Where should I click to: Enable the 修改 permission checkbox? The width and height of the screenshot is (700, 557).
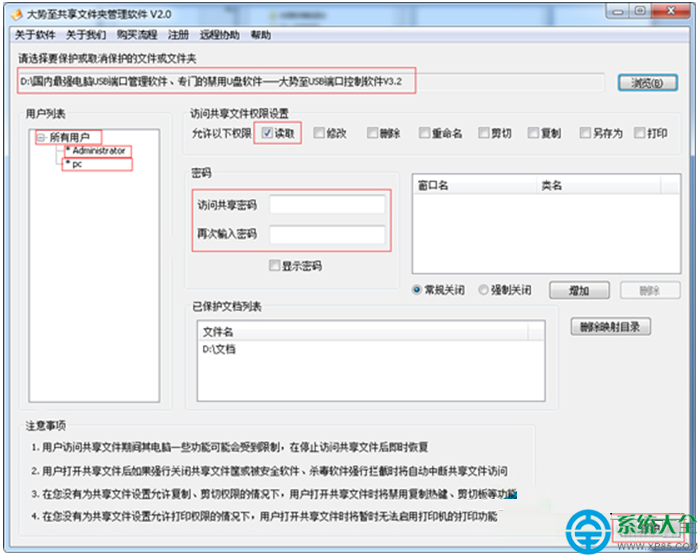coord(318,133)
